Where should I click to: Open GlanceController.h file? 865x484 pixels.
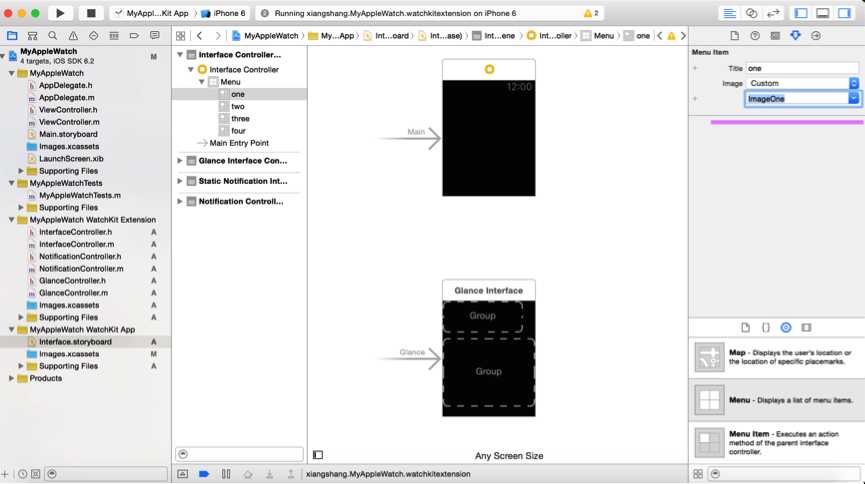click(72, 281)
